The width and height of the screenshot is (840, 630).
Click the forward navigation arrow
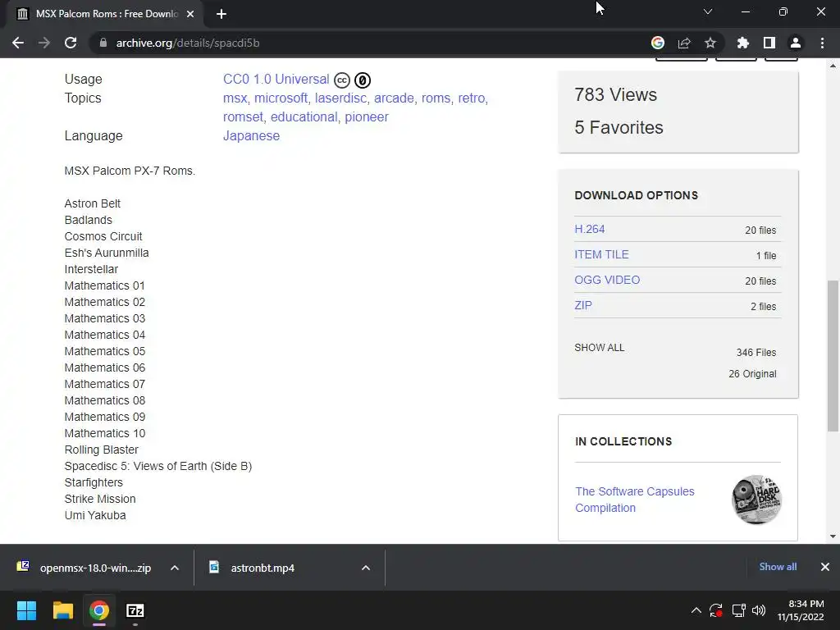click(x=44, y=43)
